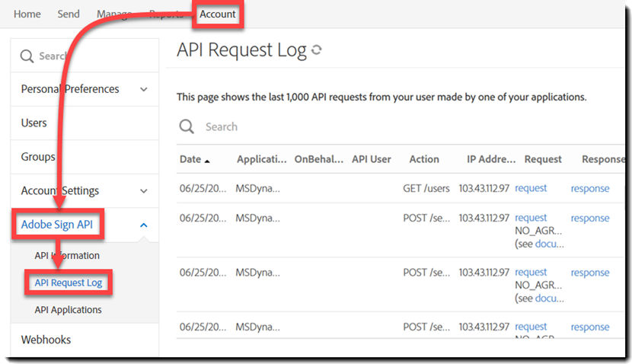
Task: Open API Applications submenu item
Action: coord(68,310)
